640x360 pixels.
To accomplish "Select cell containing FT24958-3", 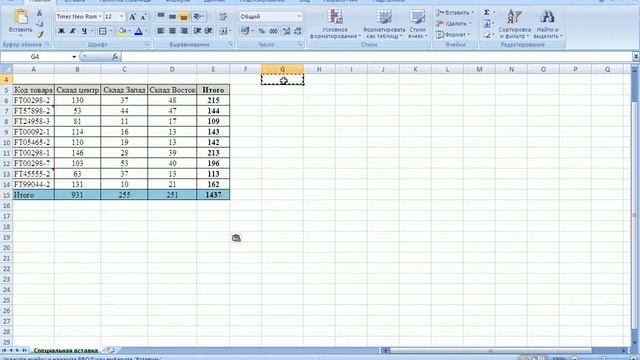I will point(33,121).
